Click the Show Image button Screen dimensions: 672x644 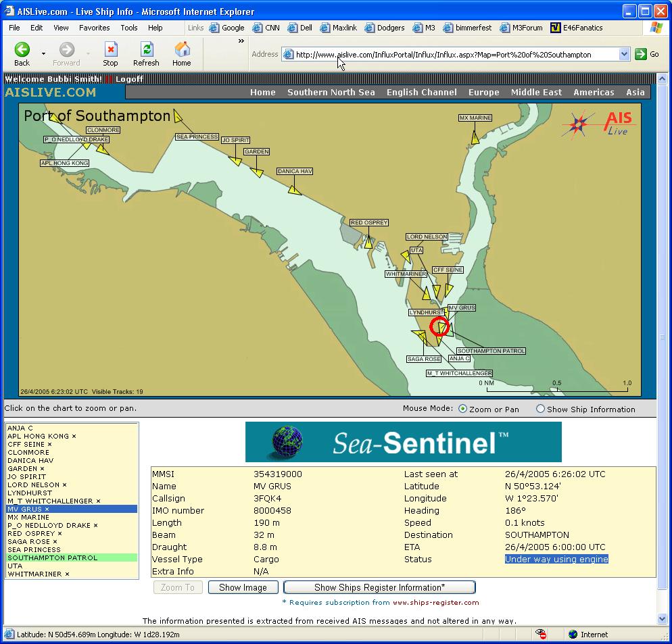click(x=243, y=587)
